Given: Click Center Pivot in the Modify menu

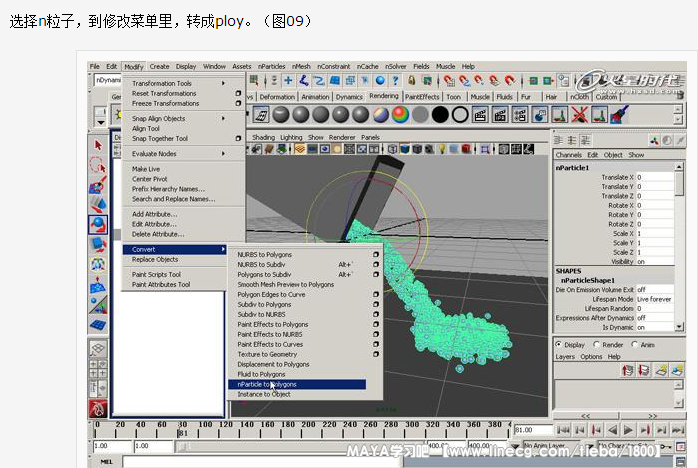Looking at the screenshot, I should point(150,179).
